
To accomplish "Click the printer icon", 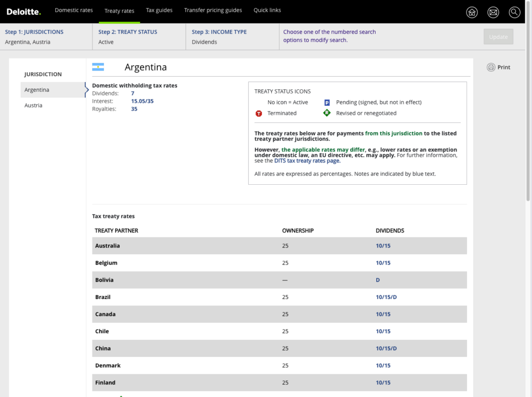I will point(491,67).
